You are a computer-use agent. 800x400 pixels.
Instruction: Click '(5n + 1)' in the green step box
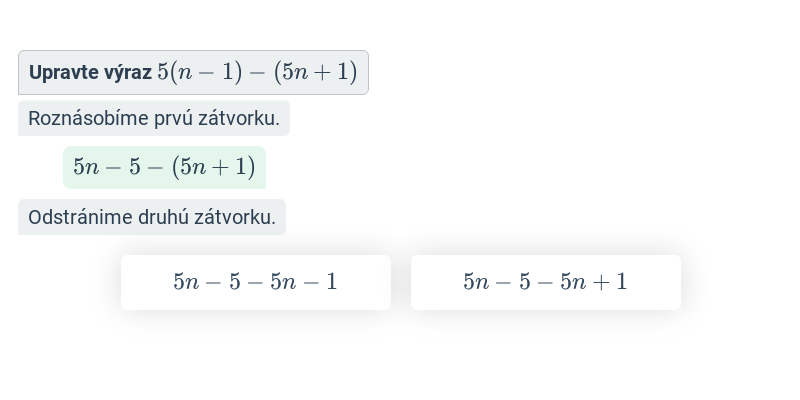[x=214, y=167]
